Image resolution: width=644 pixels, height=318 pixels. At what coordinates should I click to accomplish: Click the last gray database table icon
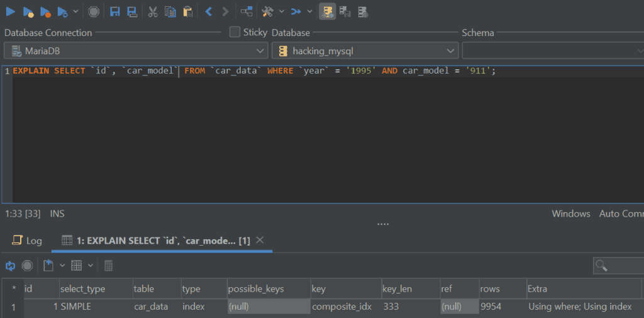tap(362, 12)
